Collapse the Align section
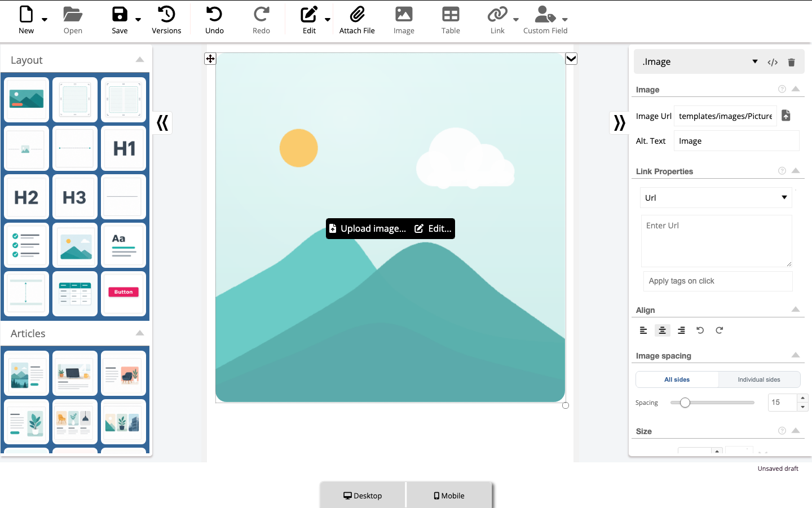 click(x=796, y=310)
